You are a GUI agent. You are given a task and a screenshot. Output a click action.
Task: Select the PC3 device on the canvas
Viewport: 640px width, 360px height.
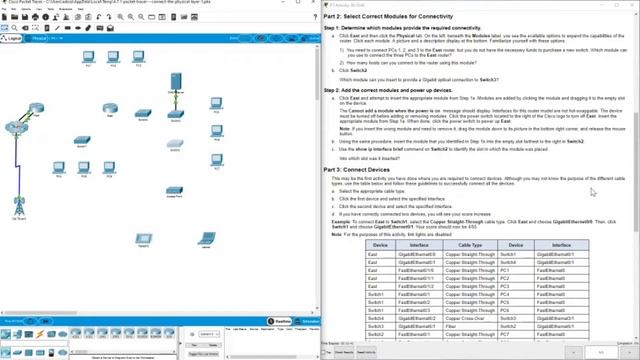(x=138, y=58)
